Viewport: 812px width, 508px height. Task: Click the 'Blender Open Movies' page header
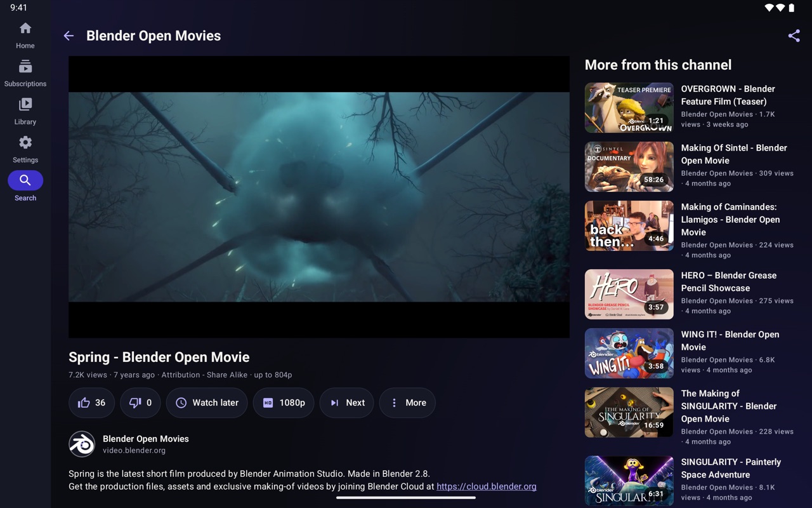[154, 36]
